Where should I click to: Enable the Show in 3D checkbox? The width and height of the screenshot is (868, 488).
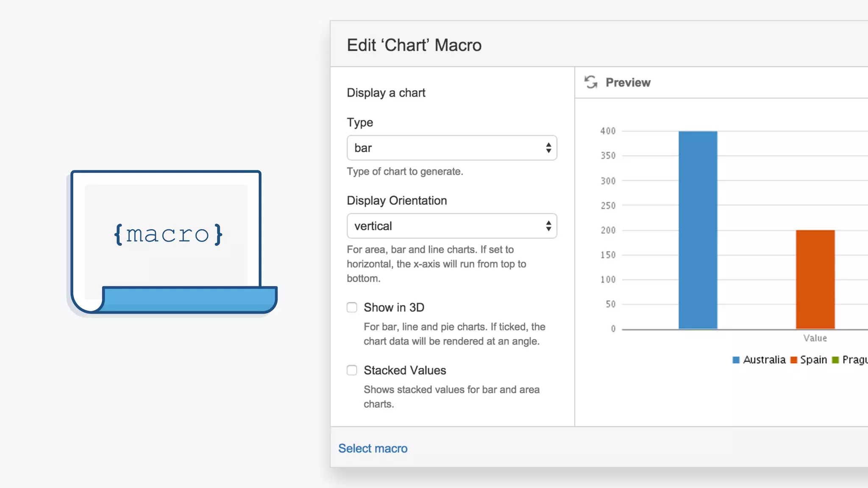pos(352,308)
